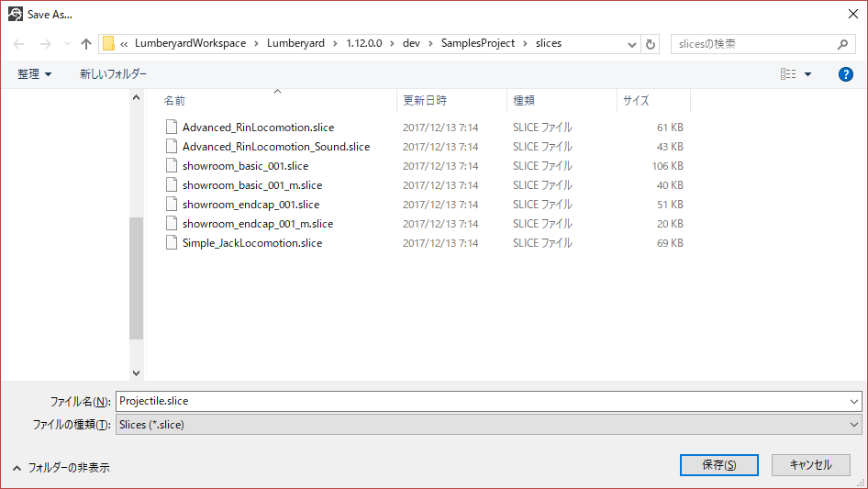Click file icon of Simple_JackLocomotion.slice
The width and height of the screenshot is (868, 489).
point(172,243)
